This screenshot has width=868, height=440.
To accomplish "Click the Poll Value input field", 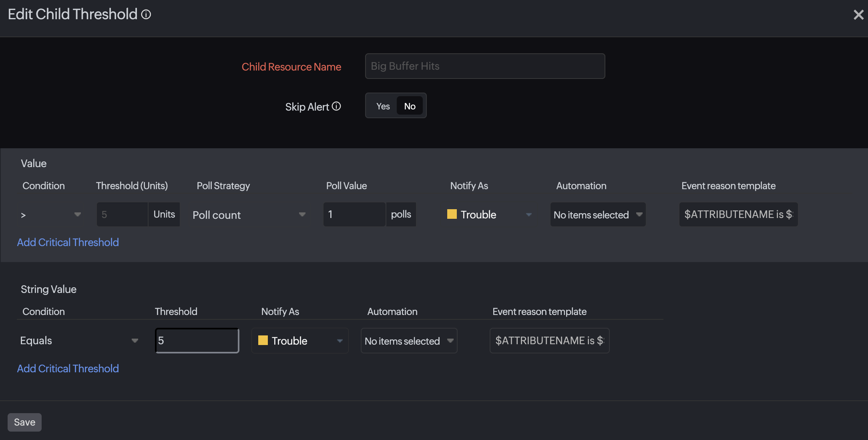I will (354, 214).
